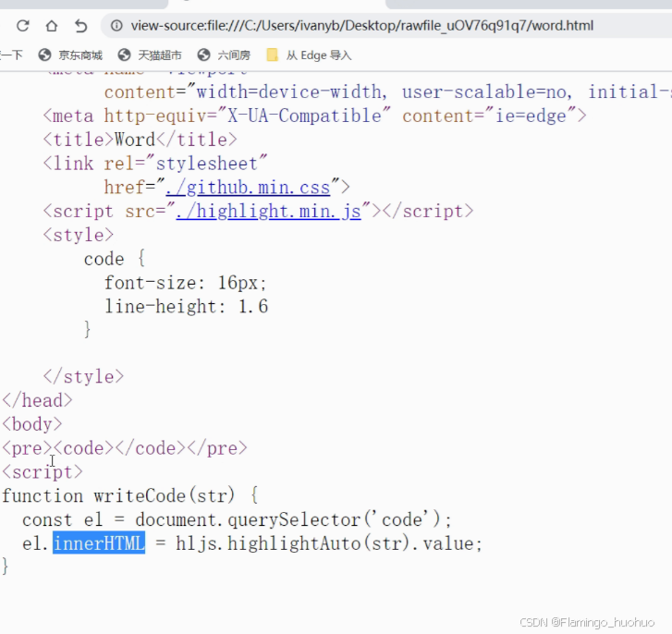Click the globe icon beside 京东商城
The width and height of the screenshot is (672, 634).
[44, 55]
